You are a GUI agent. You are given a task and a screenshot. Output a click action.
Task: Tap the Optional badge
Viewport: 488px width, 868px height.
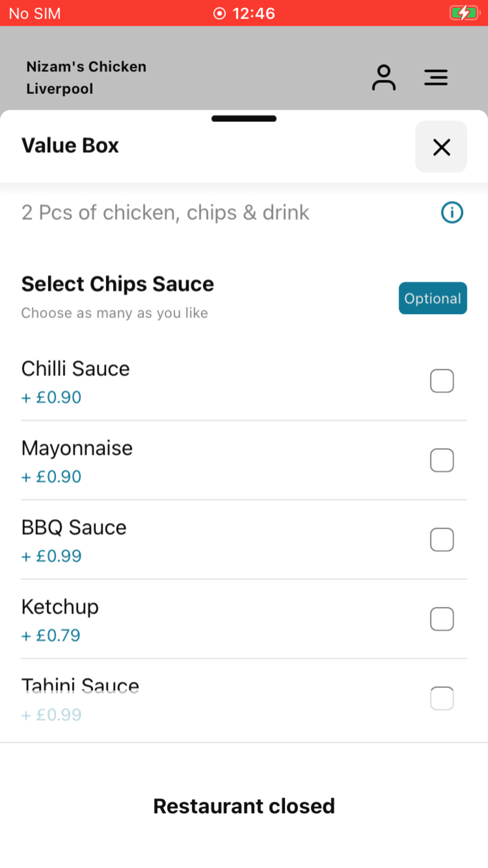coord(433,298)
